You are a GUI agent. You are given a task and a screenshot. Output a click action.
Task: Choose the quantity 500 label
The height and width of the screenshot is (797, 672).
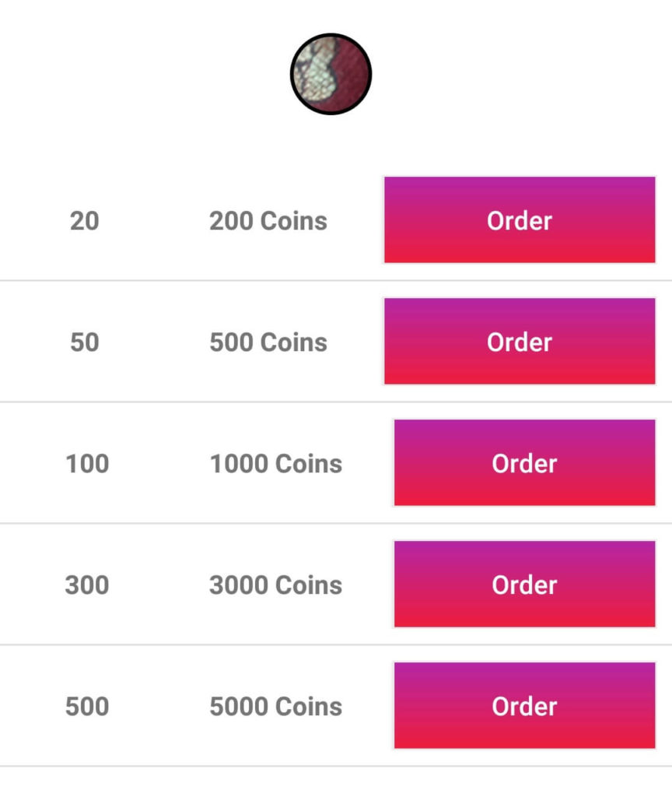pos(87,707)
